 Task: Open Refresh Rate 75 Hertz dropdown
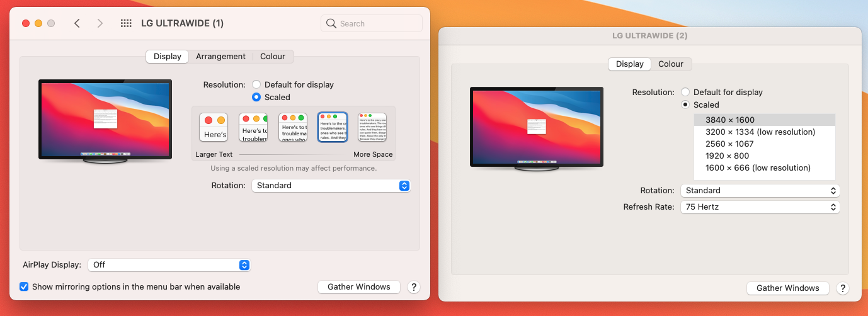coord(760,206)
